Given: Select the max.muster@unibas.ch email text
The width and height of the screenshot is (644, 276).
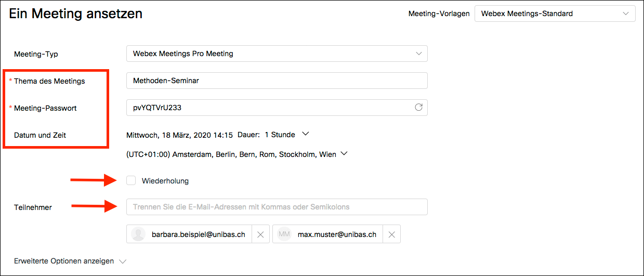Looking at the screenshot, I should [337, 234].
